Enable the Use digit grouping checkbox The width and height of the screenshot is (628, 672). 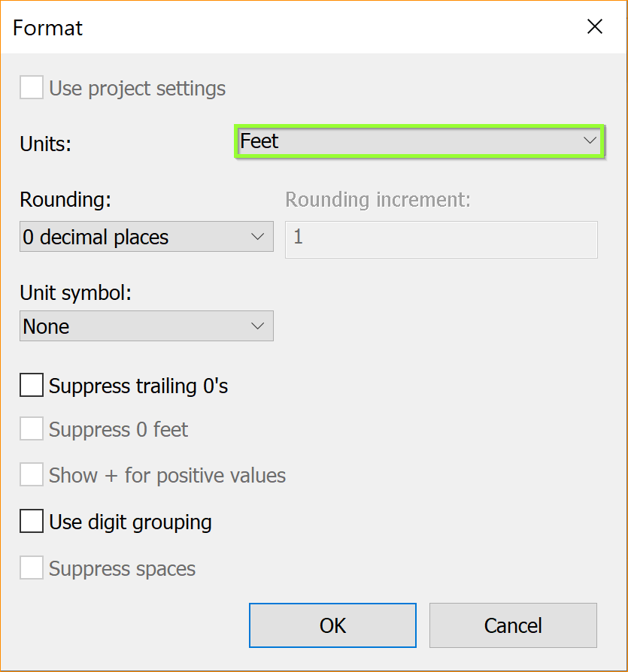coord(32,521)
